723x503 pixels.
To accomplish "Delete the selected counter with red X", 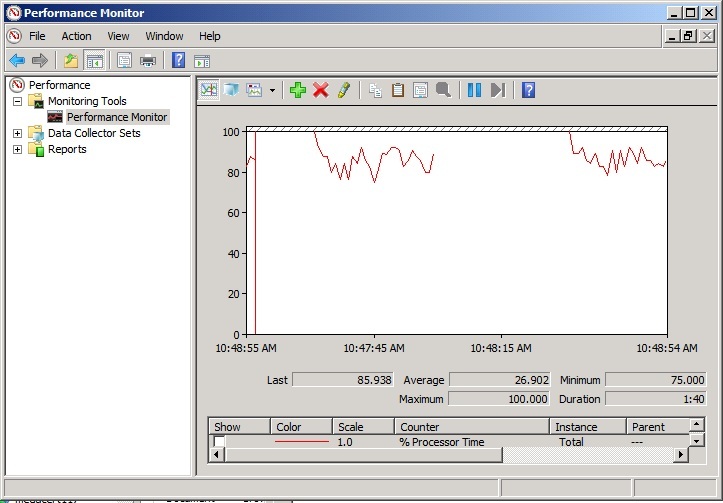I will click(x=321, y=90).
